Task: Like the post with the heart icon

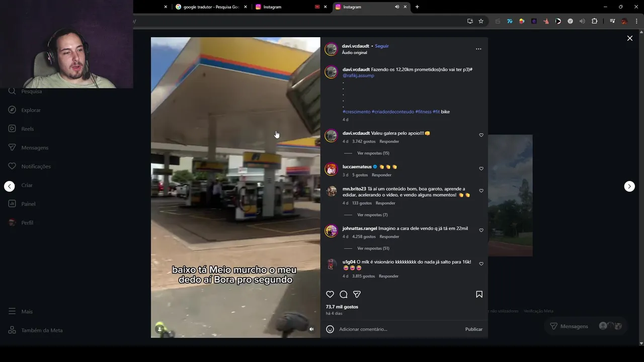Action: tap(330, 294)
